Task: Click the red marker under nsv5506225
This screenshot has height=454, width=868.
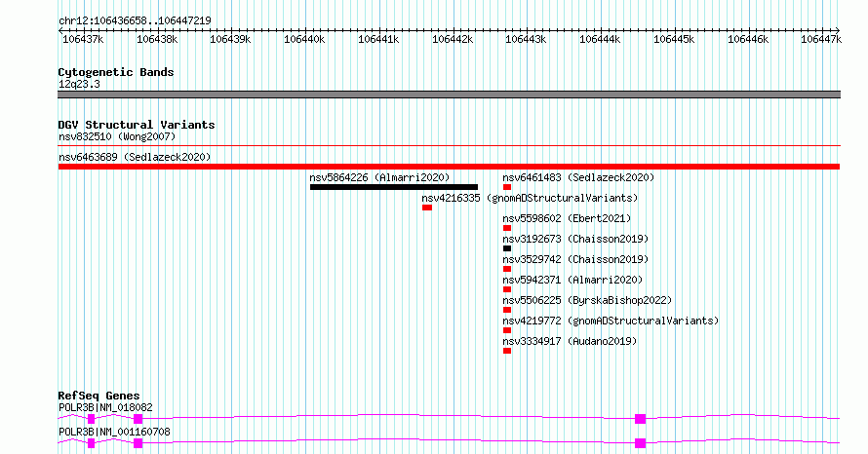Action: (507, 310)
